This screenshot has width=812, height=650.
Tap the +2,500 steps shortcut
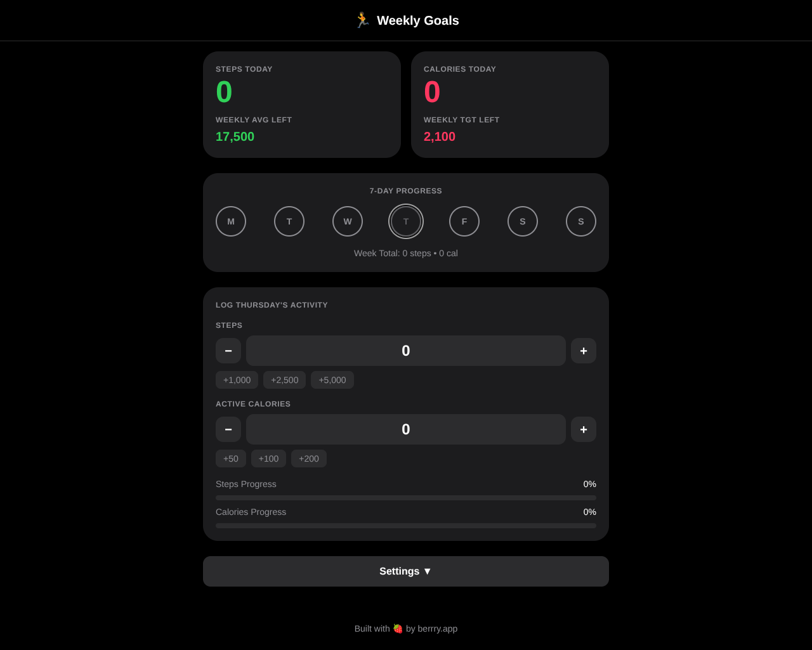284,380
